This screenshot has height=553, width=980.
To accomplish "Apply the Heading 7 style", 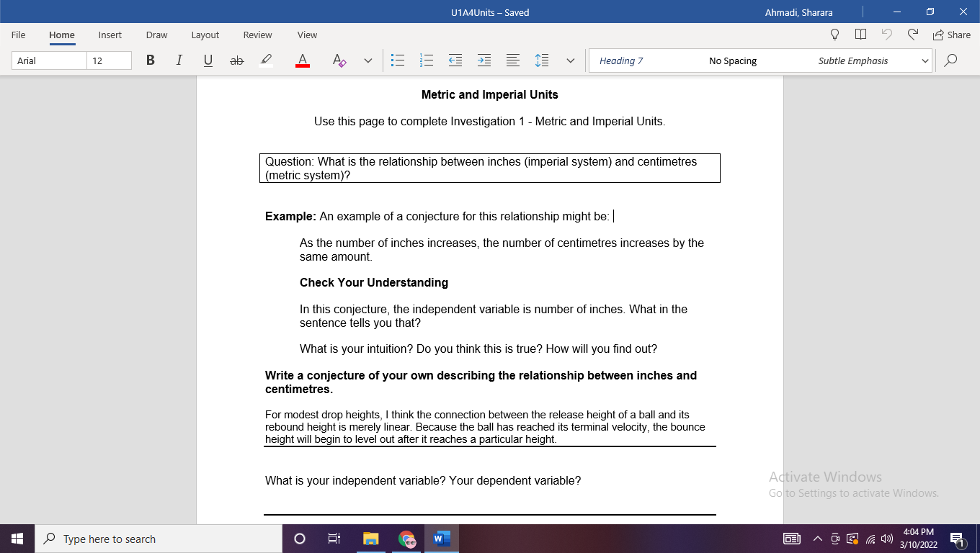I will click(x=621, y=60).
